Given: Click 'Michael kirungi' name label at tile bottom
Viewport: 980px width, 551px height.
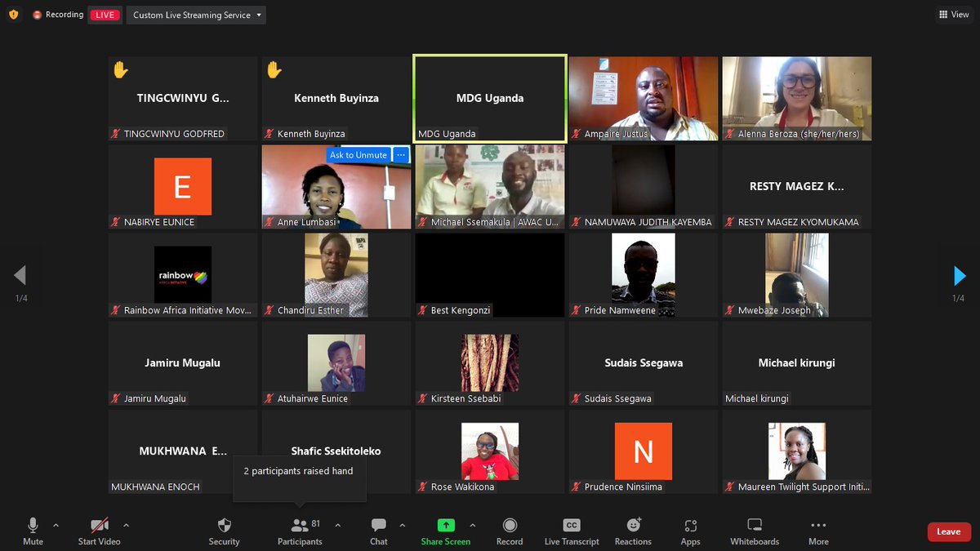Looking at the screenshot, I should coord(757,398).
